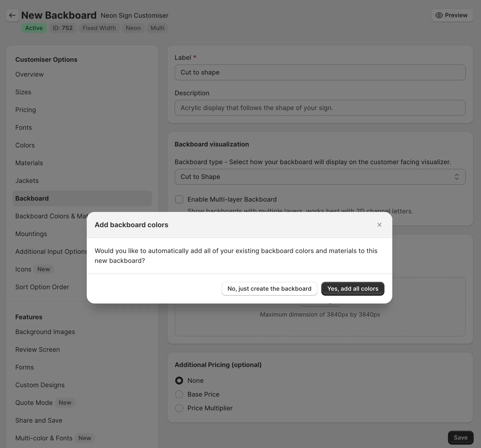Close the Add backboard colors dialog
This screenshot has height=448, width=481.
coord(379,224)
